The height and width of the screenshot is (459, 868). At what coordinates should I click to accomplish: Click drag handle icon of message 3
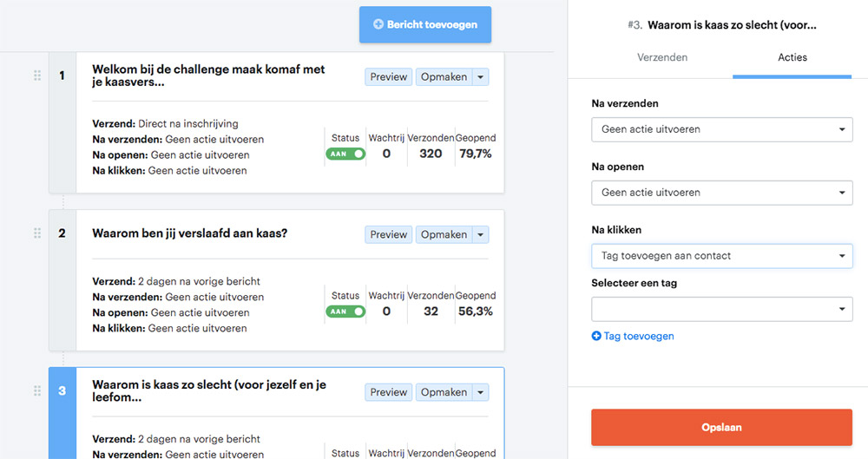pyautogui.click(x=37, y=390)
